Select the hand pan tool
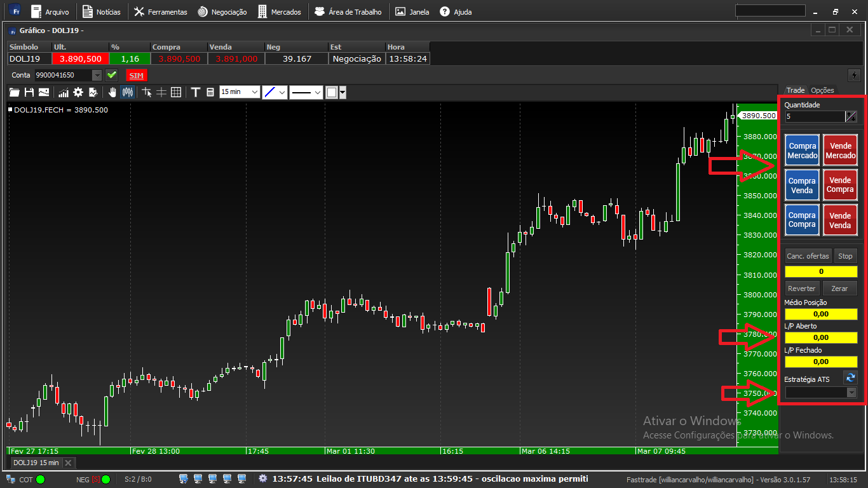868x488 pixels. (x=112, y=92)
